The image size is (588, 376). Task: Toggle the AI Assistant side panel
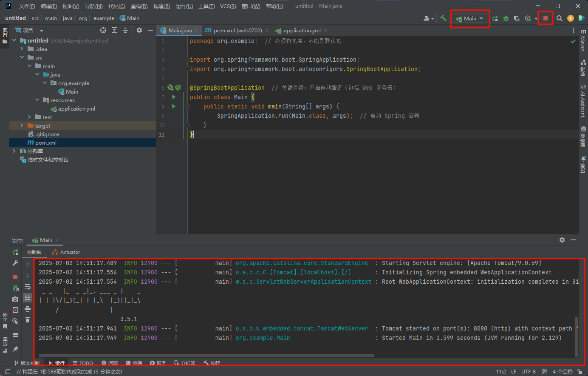pos(583,101)
